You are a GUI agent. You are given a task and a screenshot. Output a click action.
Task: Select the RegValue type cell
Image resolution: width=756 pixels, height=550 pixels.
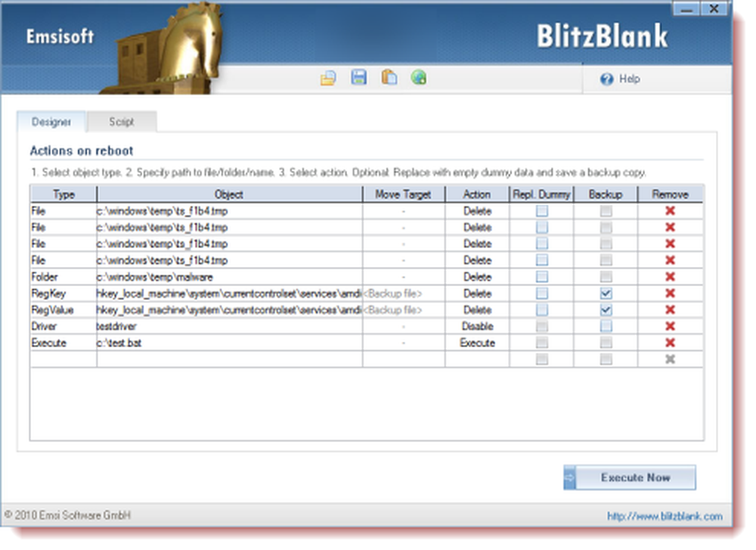[x=64, y=309]
